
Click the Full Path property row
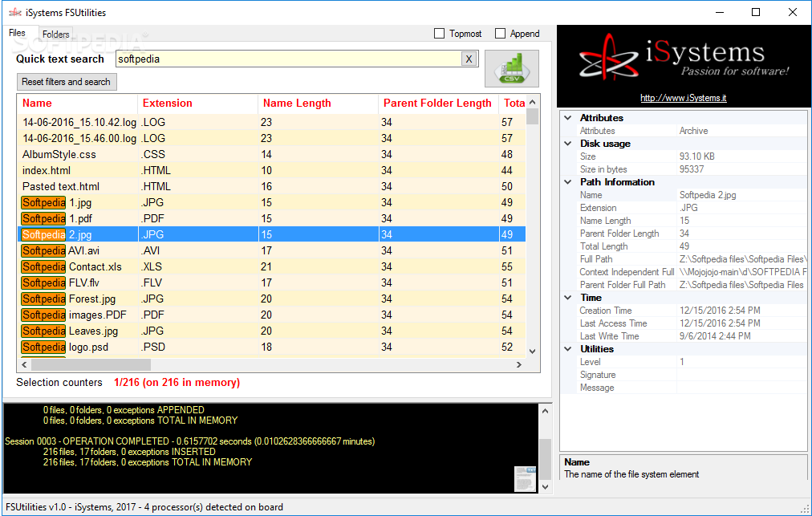point(692,259)
